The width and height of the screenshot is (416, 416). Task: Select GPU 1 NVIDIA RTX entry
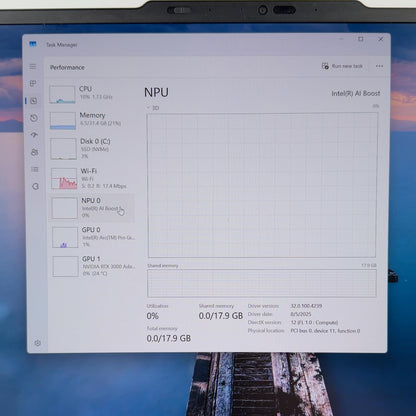tap(94, 266)
